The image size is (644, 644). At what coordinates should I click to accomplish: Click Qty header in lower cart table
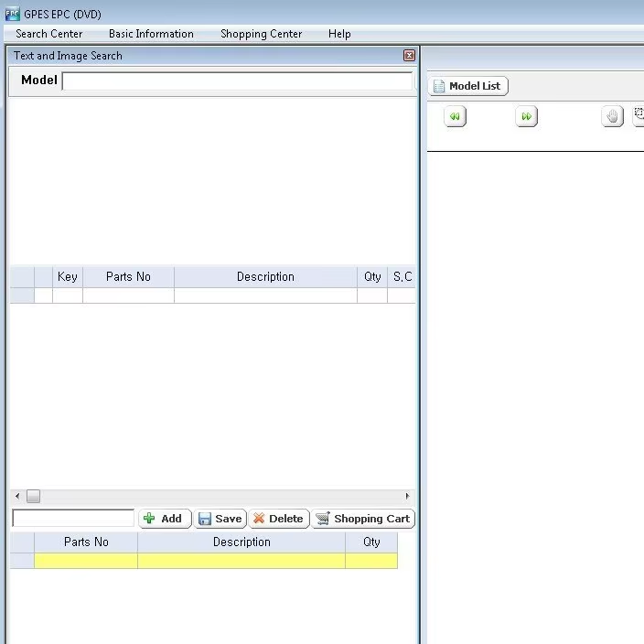click(371, 542)
